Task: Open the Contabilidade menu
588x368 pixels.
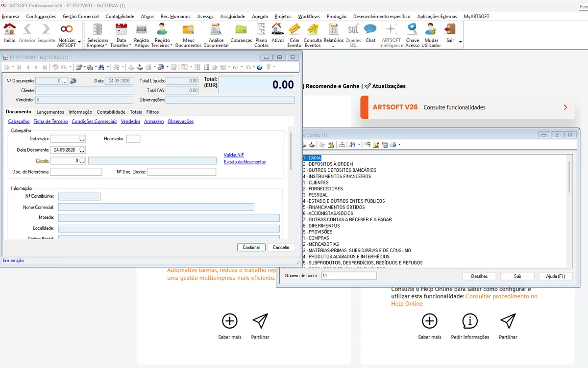Action: [120, 16]
